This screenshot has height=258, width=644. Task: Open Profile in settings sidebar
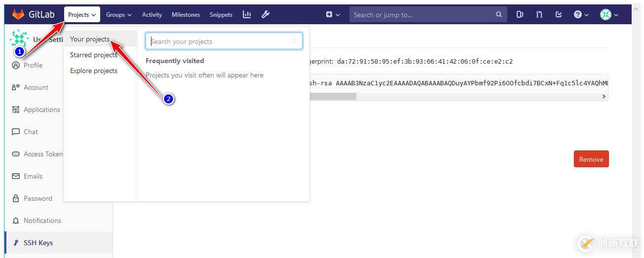[x=33, y=65]
